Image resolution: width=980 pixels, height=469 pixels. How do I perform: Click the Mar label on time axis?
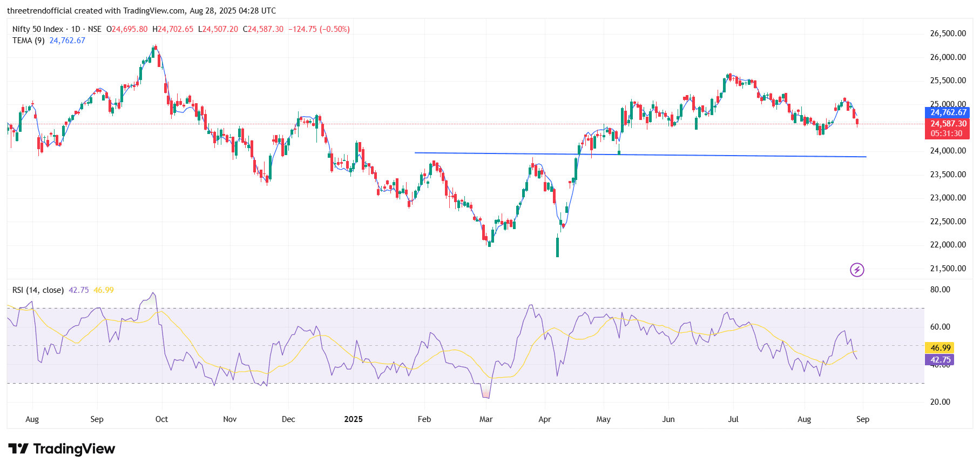click(486, 419)
